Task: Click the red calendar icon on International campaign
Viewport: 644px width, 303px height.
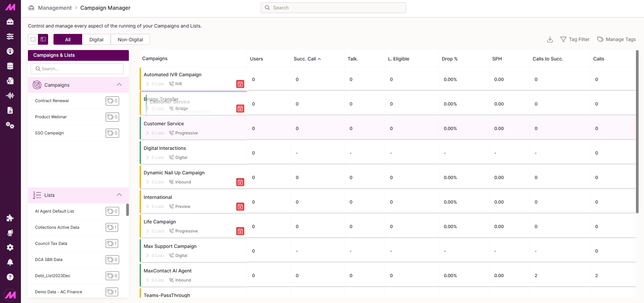Action: click(240, 207)
